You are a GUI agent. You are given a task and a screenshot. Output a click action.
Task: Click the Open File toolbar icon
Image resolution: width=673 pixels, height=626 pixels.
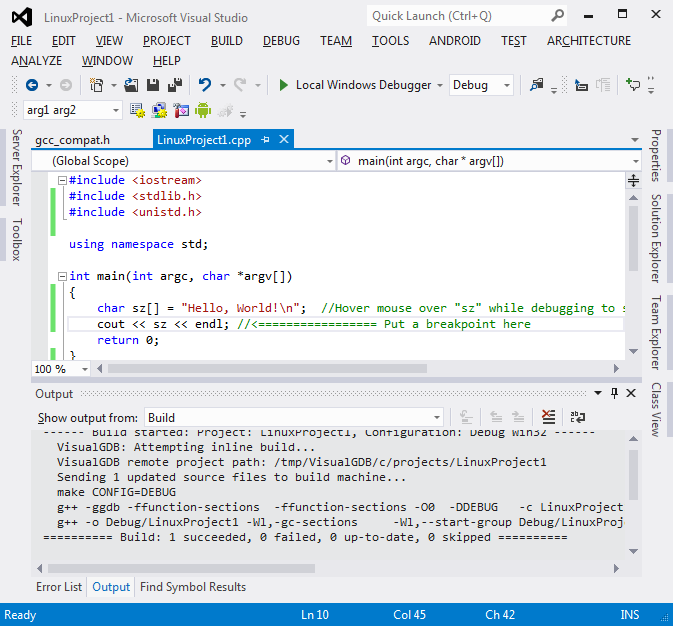click(x=131, y=85)
